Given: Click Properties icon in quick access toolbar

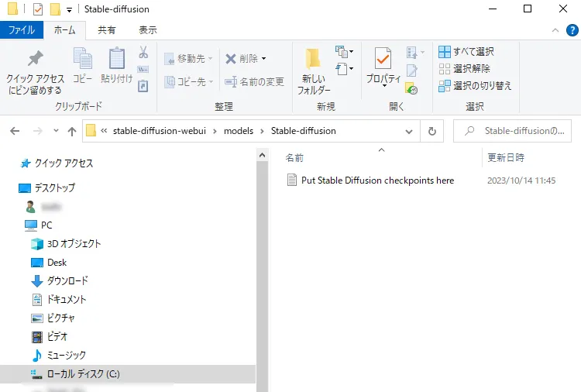Looking at the screenshot, I should [38, 9].
